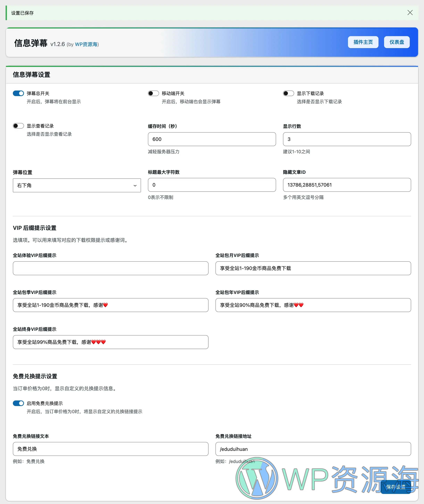Image resolution: width=424 pixels, height=504 pixels.
Task: Open the 仪表盘 dashboard button
Action: [x=396, y=42]
